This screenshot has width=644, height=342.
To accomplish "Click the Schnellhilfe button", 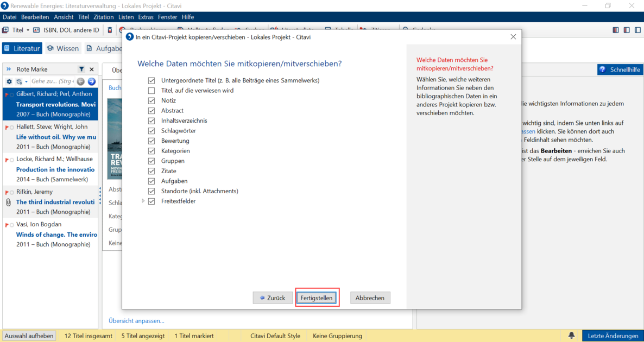I will [620, 69].
